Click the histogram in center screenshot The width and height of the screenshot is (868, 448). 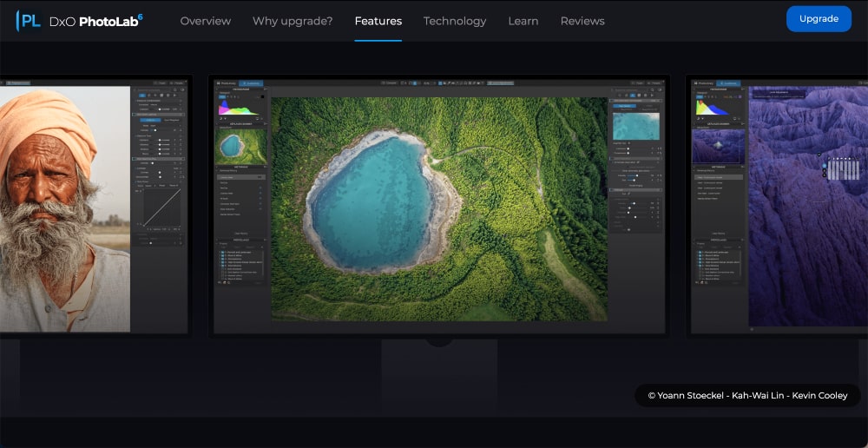click(x=240, y=106)
